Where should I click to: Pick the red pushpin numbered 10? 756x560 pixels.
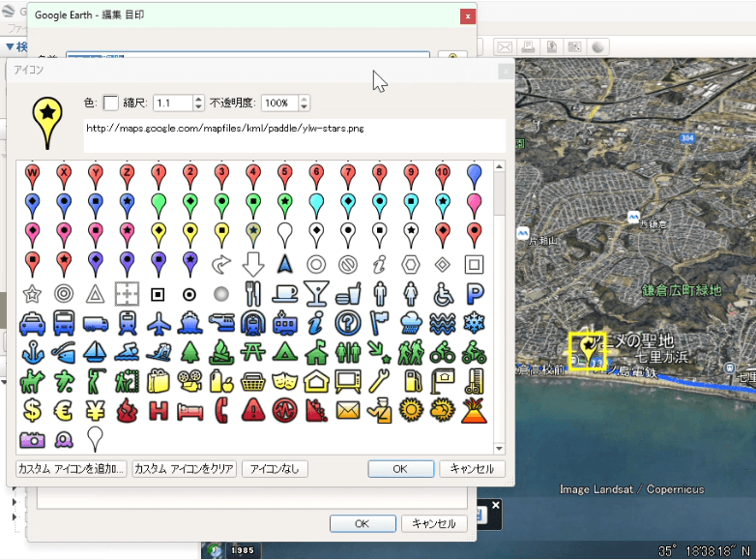(x=442, y=176)
